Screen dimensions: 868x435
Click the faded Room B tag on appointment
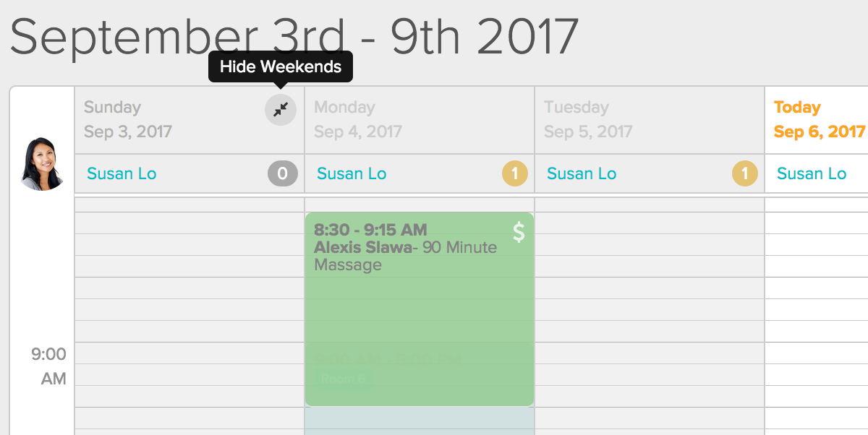coord(344,379)
